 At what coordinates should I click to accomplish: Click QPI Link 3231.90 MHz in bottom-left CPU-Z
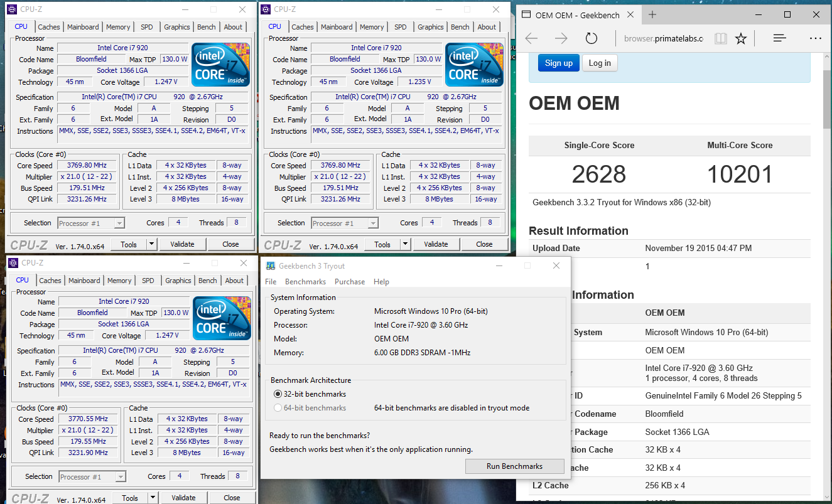tap(88, 453)
